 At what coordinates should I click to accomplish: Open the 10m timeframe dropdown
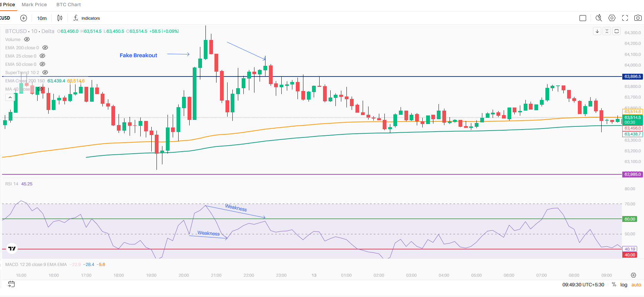pyautogui.click(x=42, y=18)
